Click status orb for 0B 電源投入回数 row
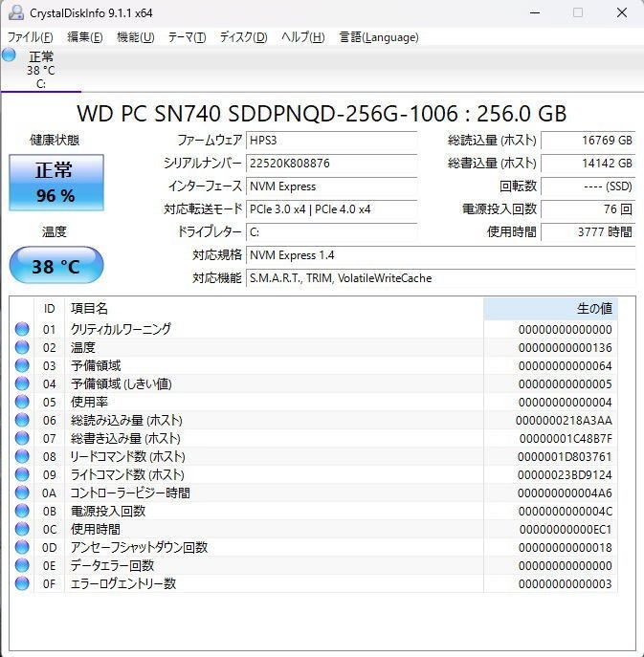 [x=22, y=512]
